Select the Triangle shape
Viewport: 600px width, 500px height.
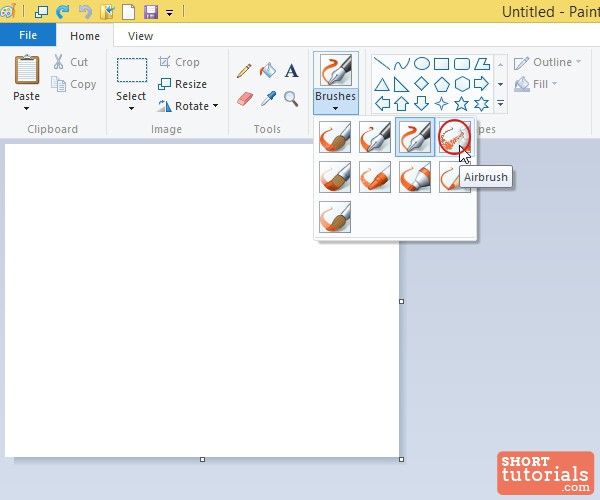pos(382,84)
